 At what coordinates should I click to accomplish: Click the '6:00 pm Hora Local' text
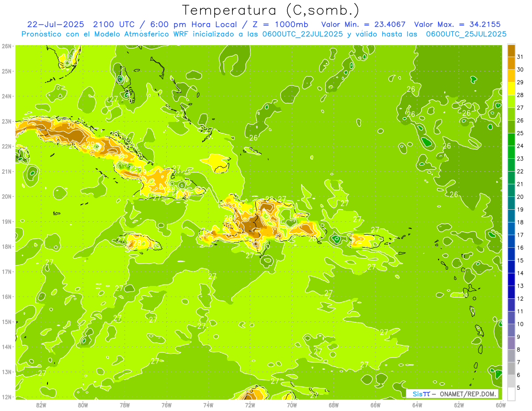click(x=194, y=24)
